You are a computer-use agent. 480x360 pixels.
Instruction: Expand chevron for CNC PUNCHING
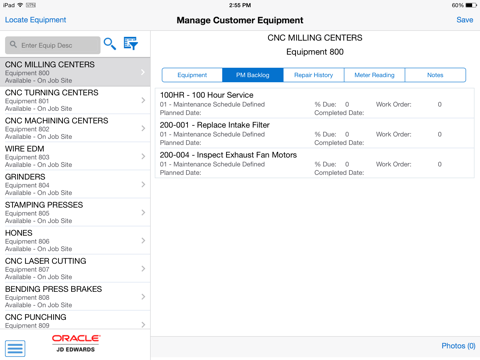click(x=143, y=324)
